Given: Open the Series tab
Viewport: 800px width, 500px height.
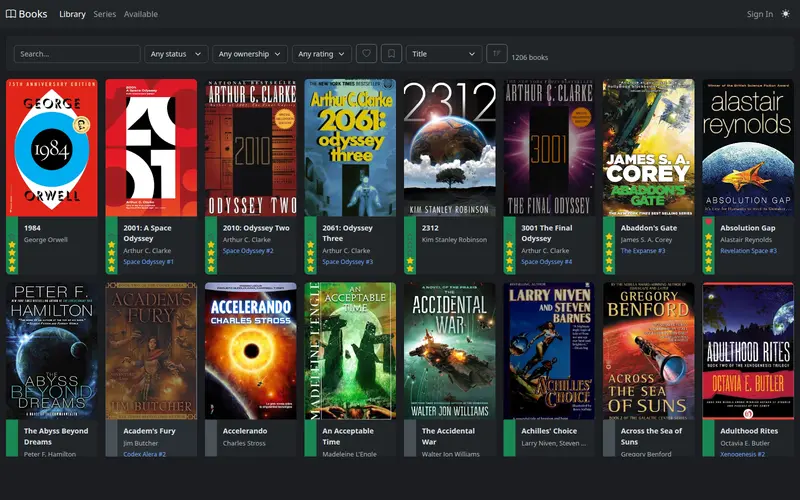Looking at the screenshot, I should [105, 14].
